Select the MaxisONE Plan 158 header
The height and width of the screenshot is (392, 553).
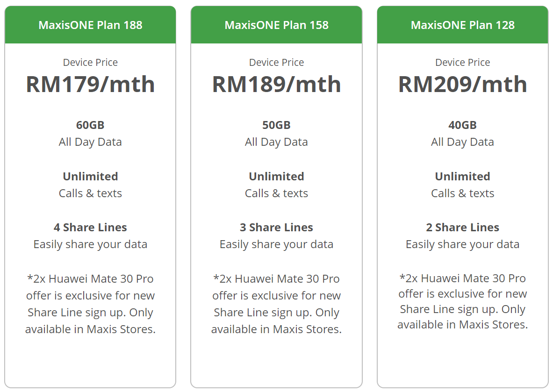[276, 25]
